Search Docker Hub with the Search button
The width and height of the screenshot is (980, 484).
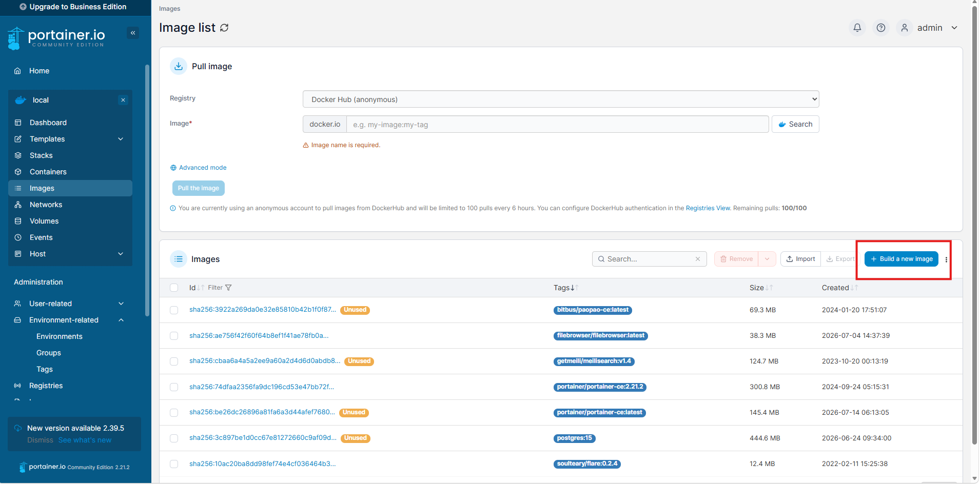pos(795,124)
